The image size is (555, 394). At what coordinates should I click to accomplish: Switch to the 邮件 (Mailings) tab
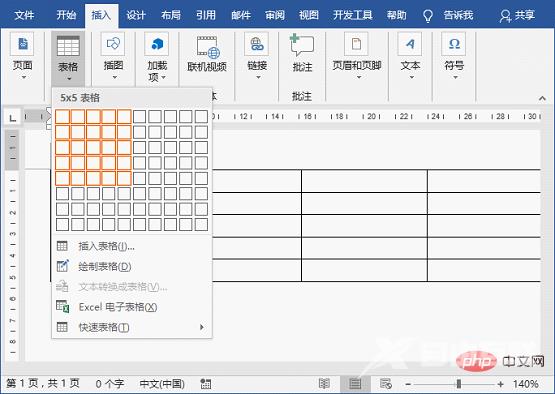click(x=241, y=15)
